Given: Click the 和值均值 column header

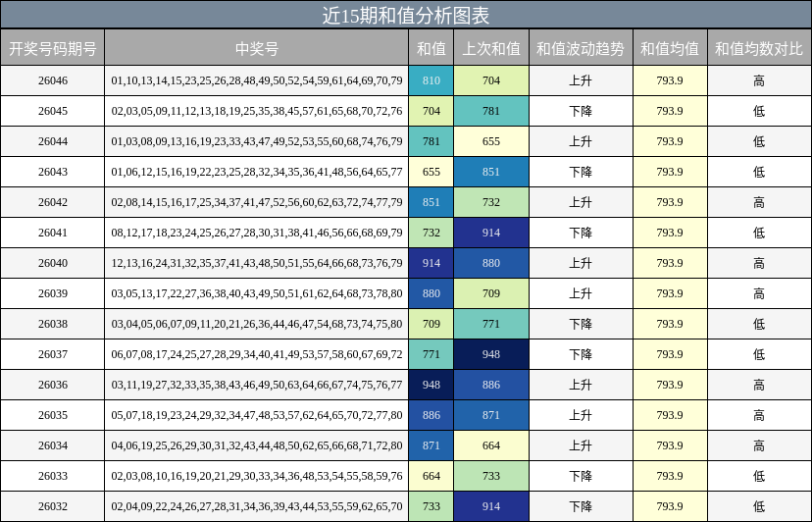Looking at the screenshot, I should (x=670, y=48).
